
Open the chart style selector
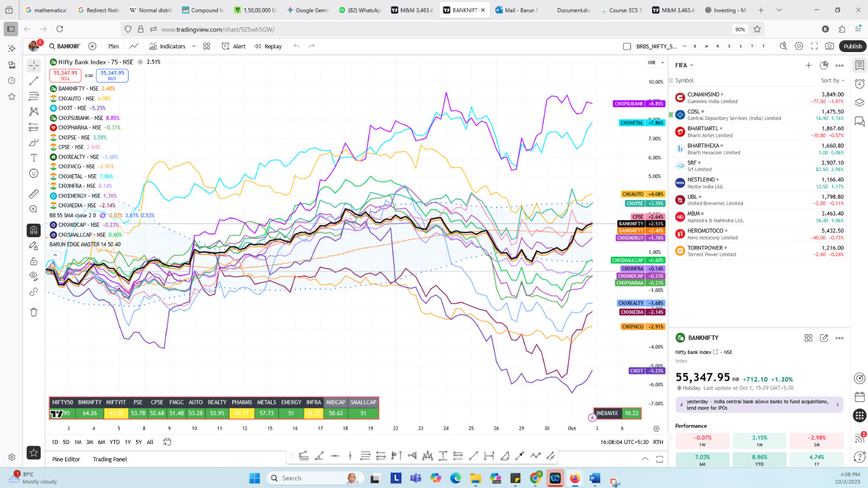(x=134, y=46)
